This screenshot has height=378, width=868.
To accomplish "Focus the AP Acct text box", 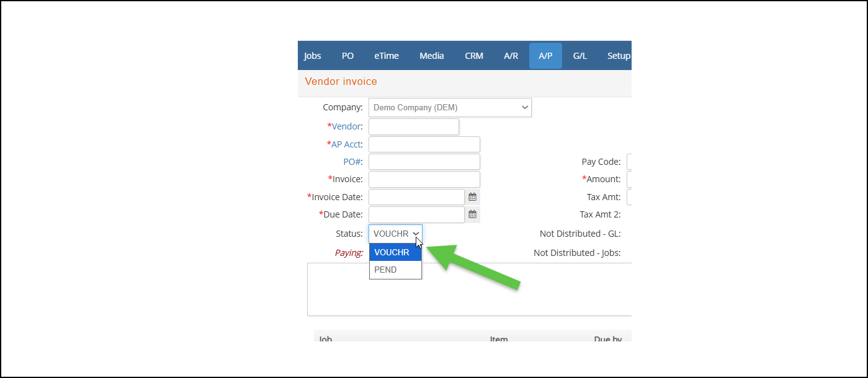I will 424,144.
